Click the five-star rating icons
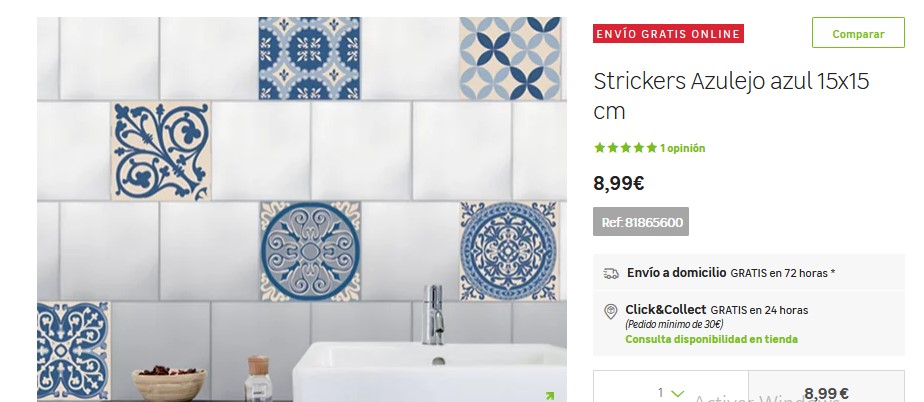924x402 pixels. 625,148
